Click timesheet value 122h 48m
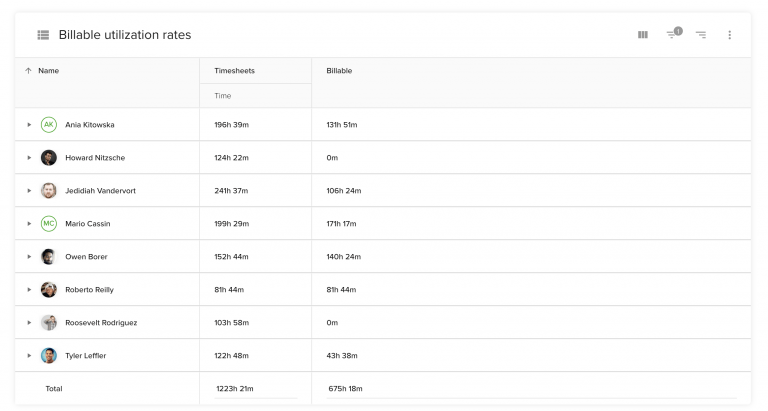 231,356
